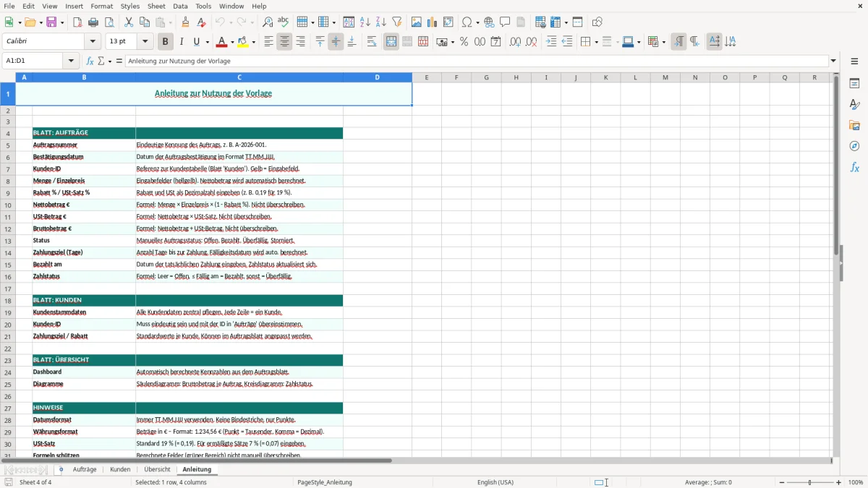Image resolution: width=868 pixels, height=488 pixels.
Task: Click the Add Decimal Place icon
Action: pyautogui.click(x=515, y=42)
